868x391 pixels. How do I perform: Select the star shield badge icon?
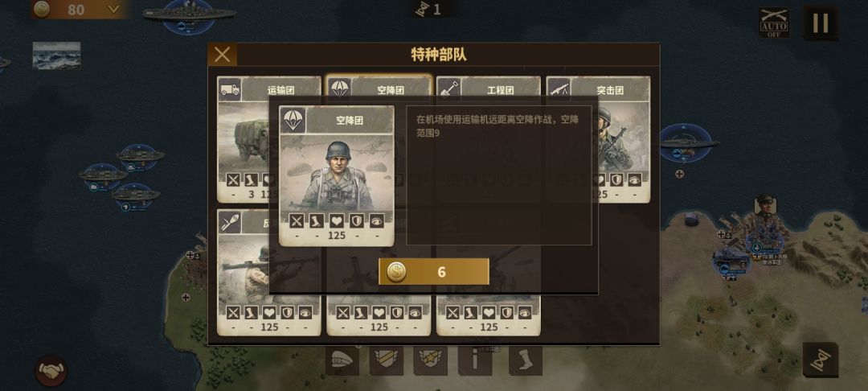click(x=430, y=361)
